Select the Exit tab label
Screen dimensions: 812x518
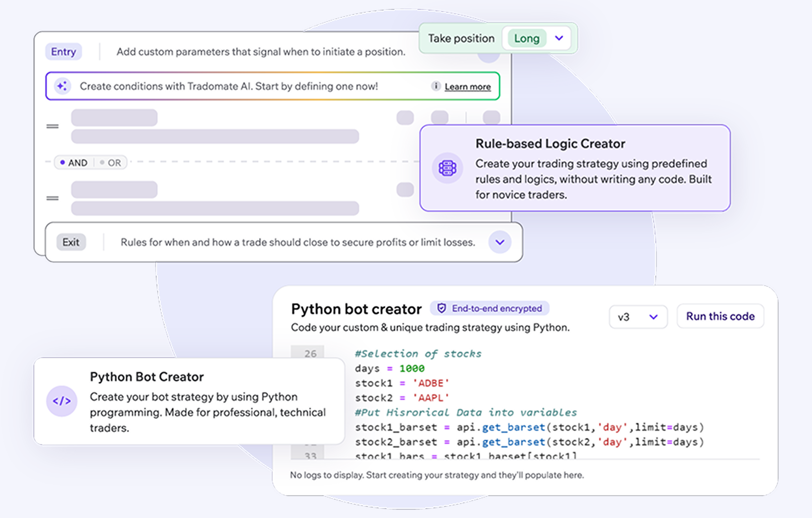point(71,242)
